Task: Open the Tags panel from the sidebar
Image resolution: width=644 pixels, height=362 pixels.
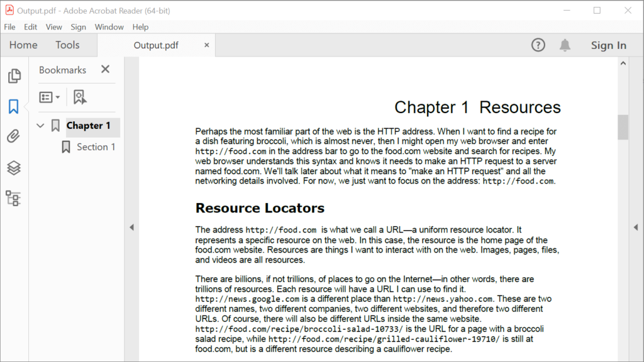Action: (14, 199)
